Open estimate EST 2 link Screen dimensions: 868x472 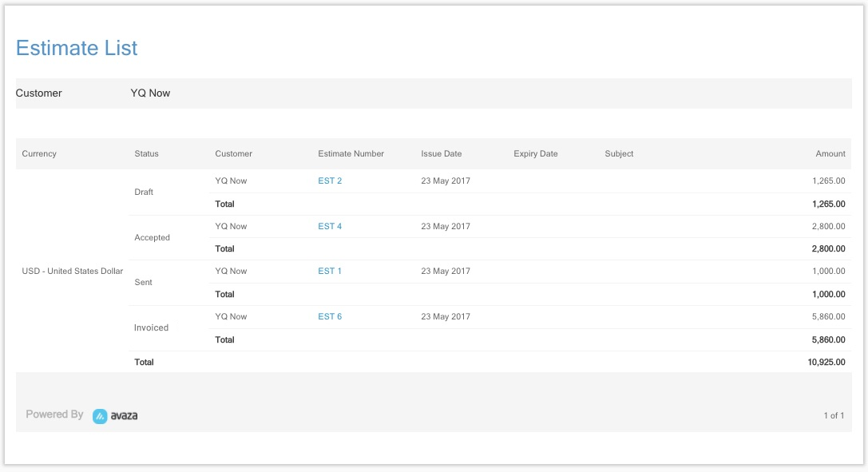(x=330, y=181)
